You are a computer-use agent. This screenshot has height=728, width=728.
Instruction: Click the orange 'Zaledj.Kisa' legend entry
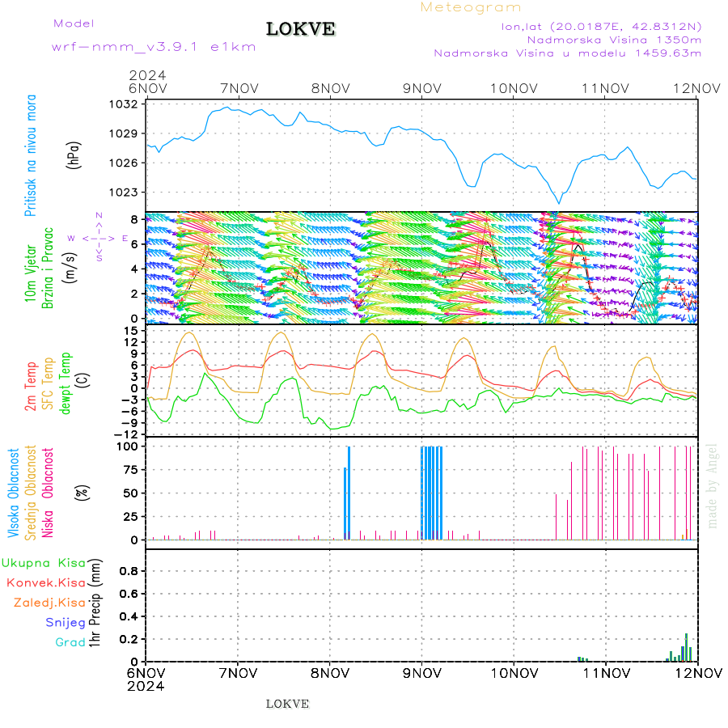tap(49, 603)
